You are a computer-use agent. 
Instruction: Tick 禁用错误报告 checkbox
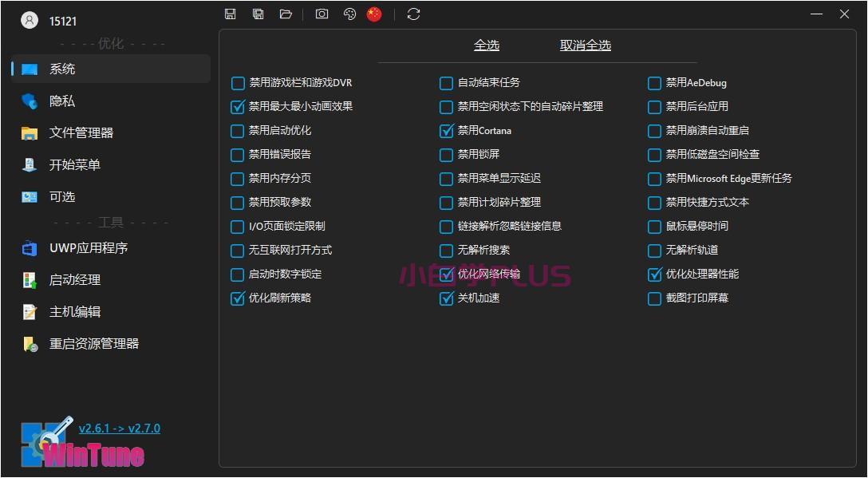(x=238, y=155)
